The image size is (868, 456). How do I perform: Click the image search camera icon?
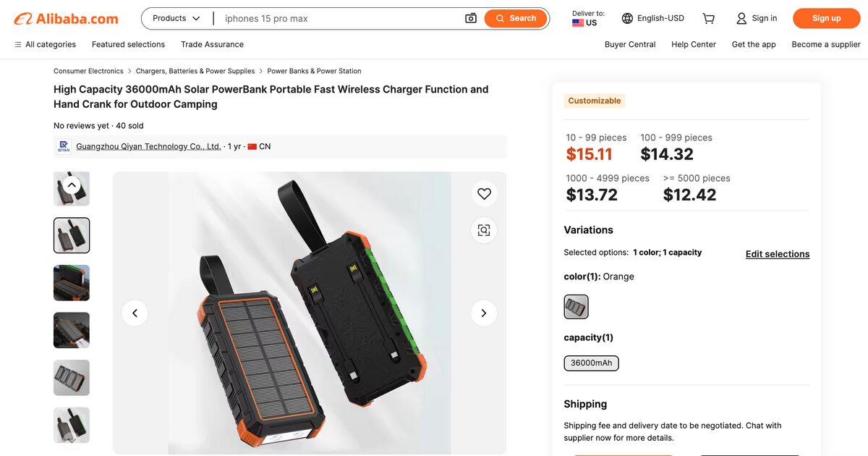pos(470,18)
